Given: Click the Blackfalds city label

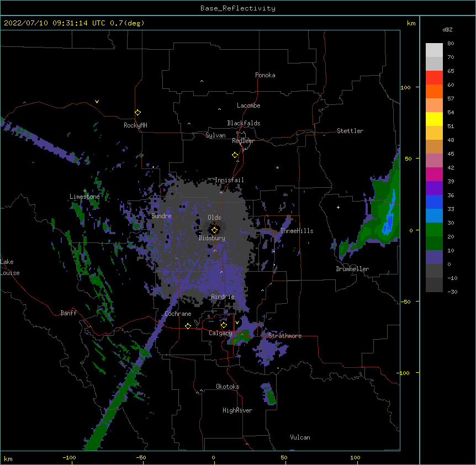Looking at the screenshot, I should click(244, 123).
